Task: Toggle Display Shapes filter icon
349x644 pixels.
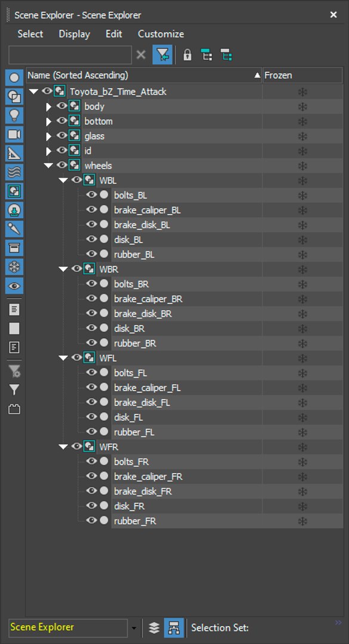Action: point(14,97)
